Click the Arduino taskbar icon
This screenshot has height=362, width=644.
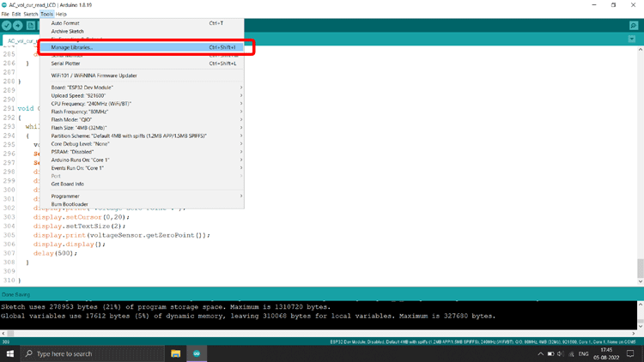click(197, 353)
